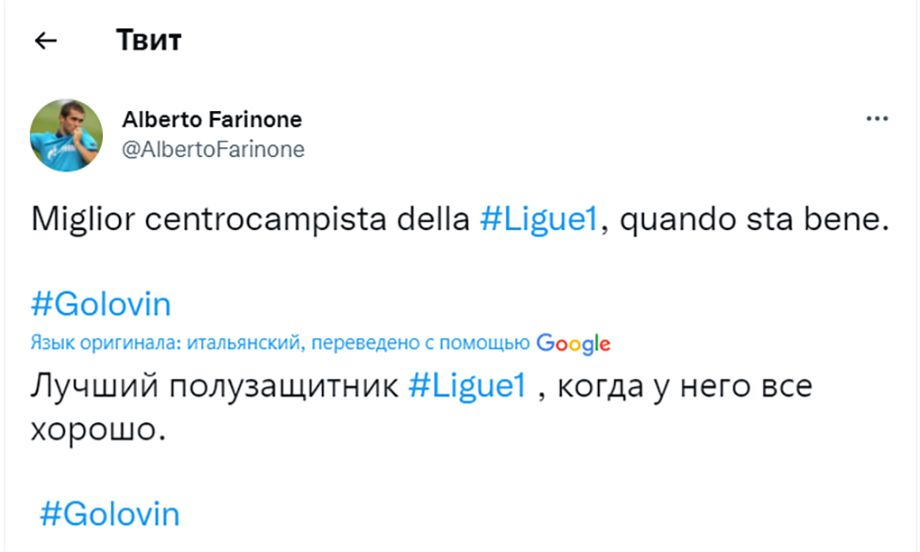Screen dimensions: 920x552
Task: Open the bottom #Golovin hashtag
Action: (110, 514)
